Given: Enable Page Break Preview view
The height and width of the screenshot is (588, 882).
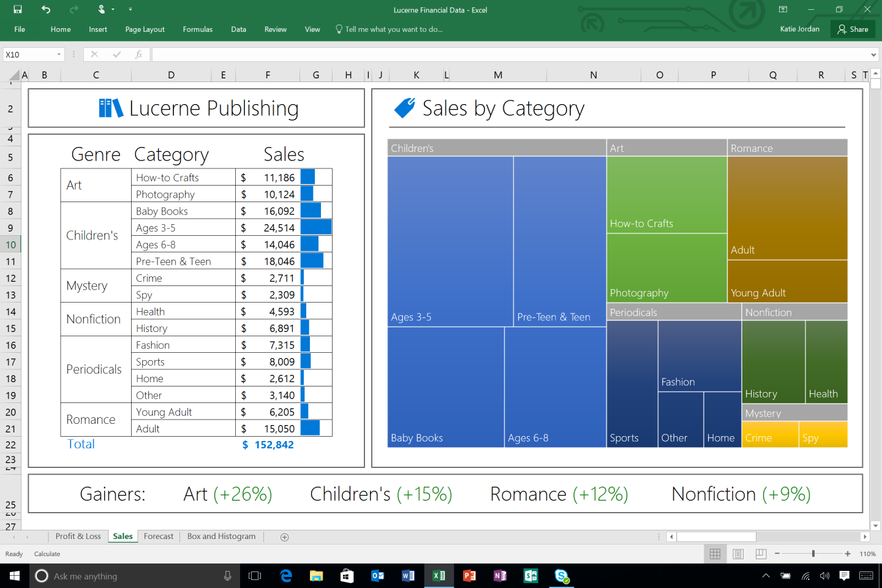Looking at the screenshot, I should click(x=760, y=554).
